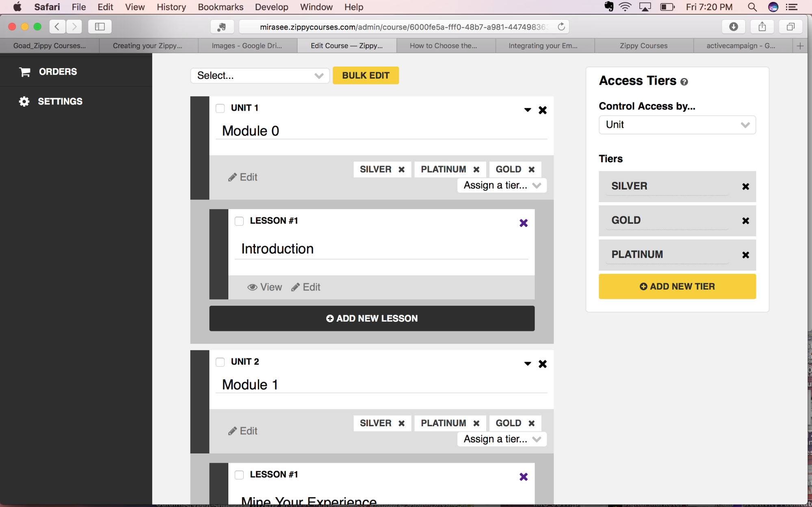Delete the Mine Your Experience lesson
812x507 pixels.
tap(523, 477)
